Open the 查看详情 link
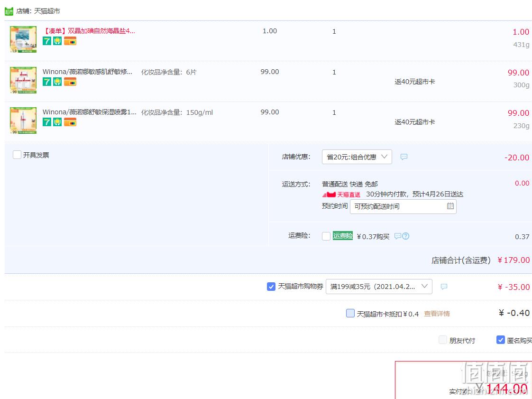This screenshot has width=532, height=399. [437, 314]
